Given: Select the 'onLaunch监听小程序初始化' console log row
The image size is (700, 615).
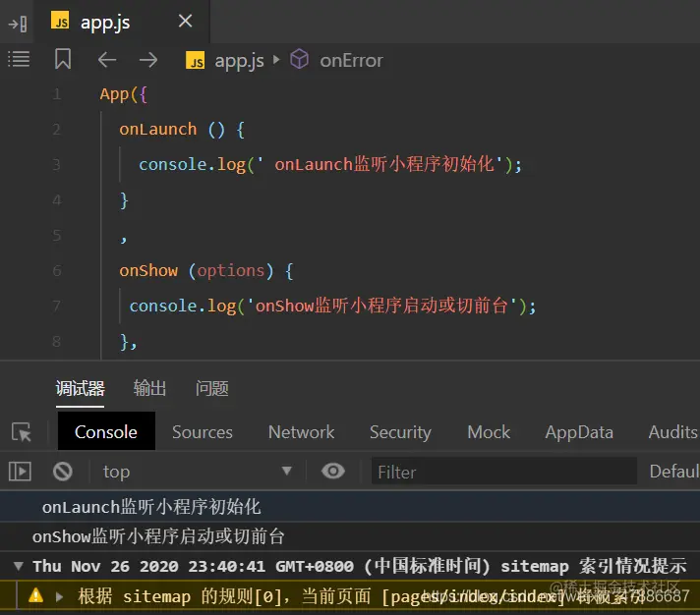Looking at the screenshot, I should tap(350, 507).
